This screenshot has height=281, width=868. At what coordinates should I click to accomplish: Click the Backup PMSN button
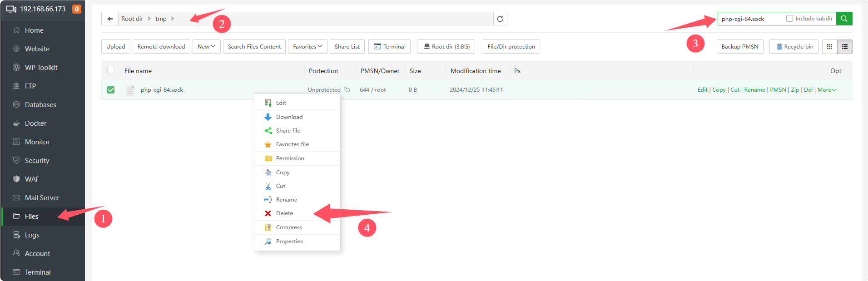click(740, 47)
